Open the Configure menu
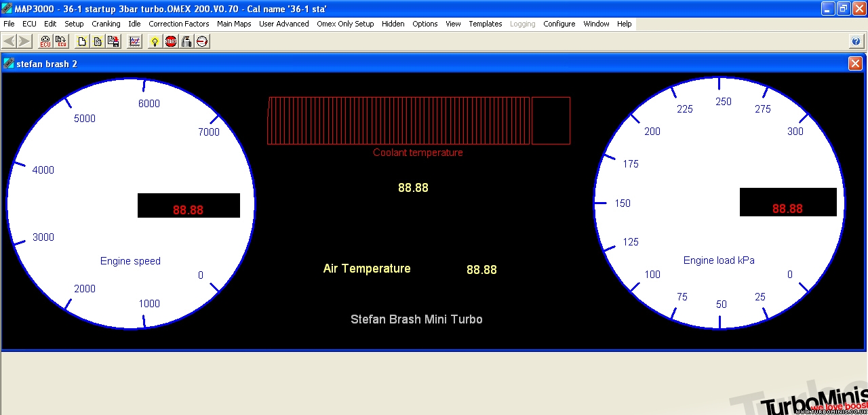Viewport: 868px width, 415px height. pyautogui.click(x=559, y=24)
